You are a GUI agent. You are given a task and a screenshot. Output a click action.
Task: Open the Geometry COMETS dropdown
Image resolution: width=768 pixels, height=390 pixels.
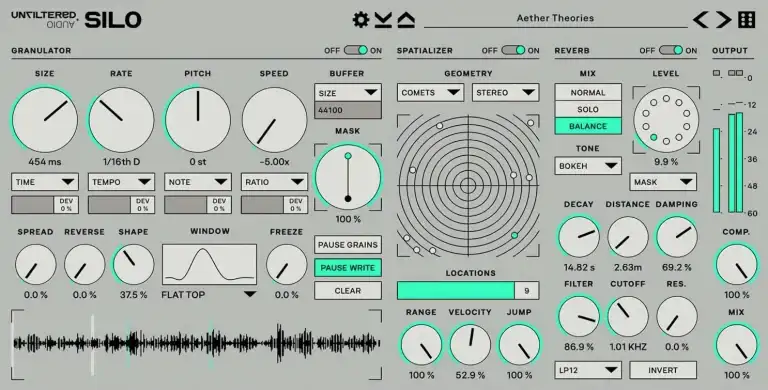point(431,93)
